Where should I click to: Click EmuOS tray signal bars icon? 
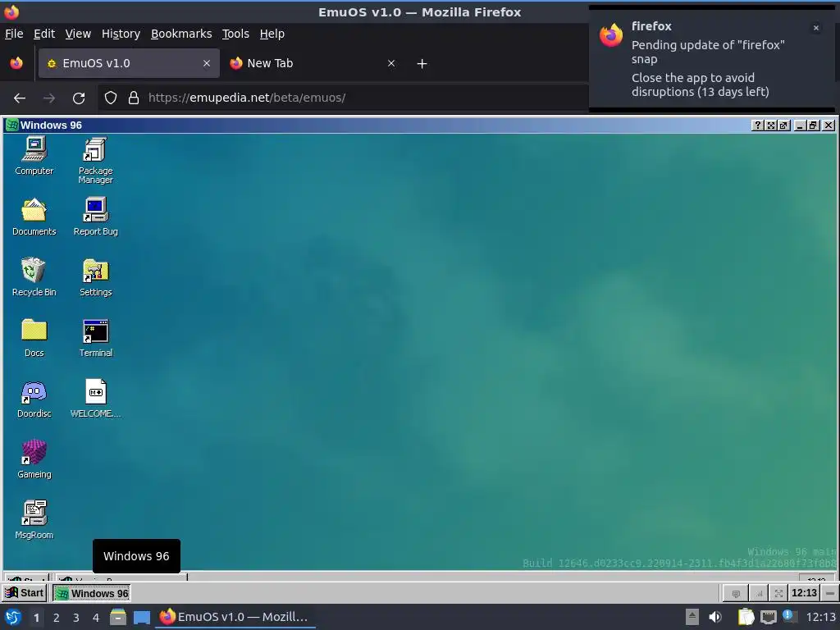pyautogui.click(x=758, y=593)
